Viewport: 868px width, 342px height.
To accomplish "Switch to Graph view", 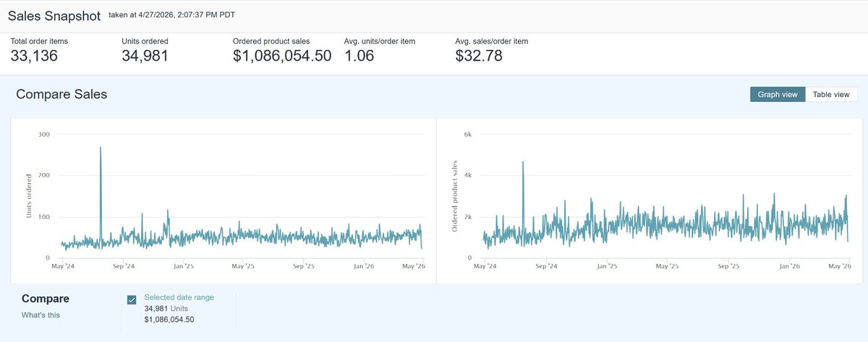I will tap(778, 95).
